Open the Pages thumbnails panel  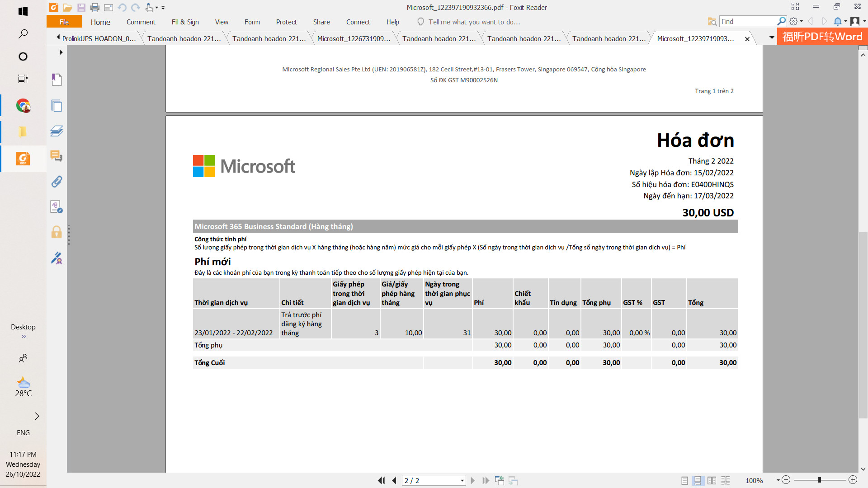57,106
